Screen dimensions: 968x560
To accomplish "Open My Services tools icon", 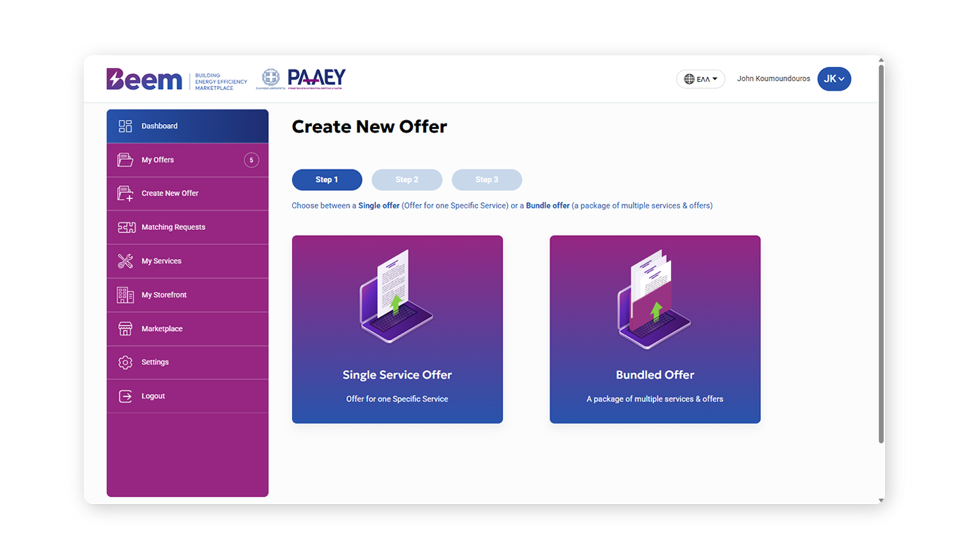I will 125,260.
